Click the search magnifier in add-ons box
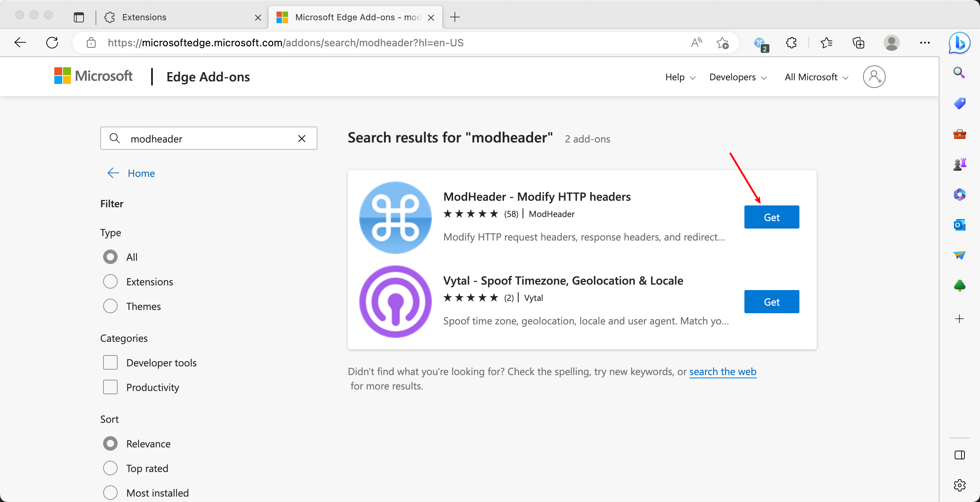The height and width of the screenshot is (502, 980). [114, 138]
